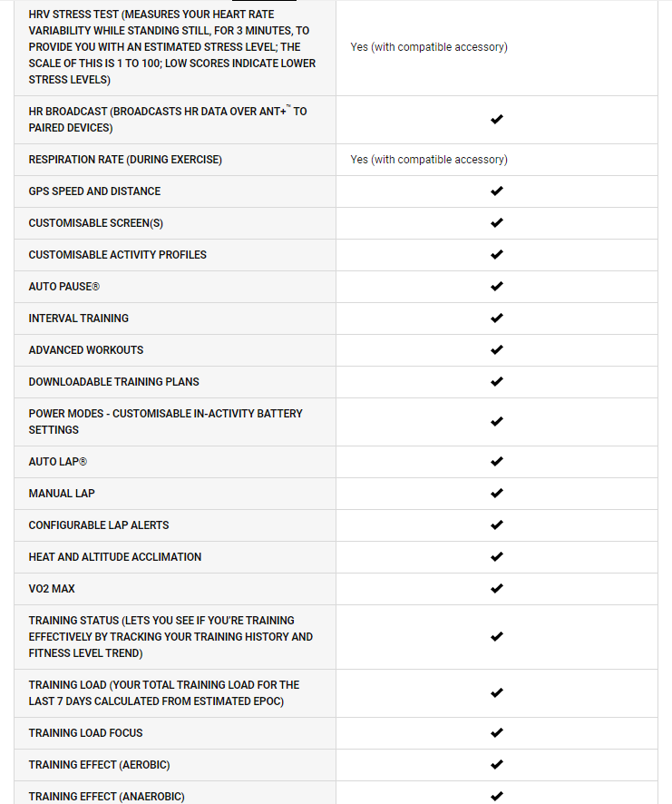672x804 pixels.
Task: Click the Advanced Workouts feature label
Action: 86,350
